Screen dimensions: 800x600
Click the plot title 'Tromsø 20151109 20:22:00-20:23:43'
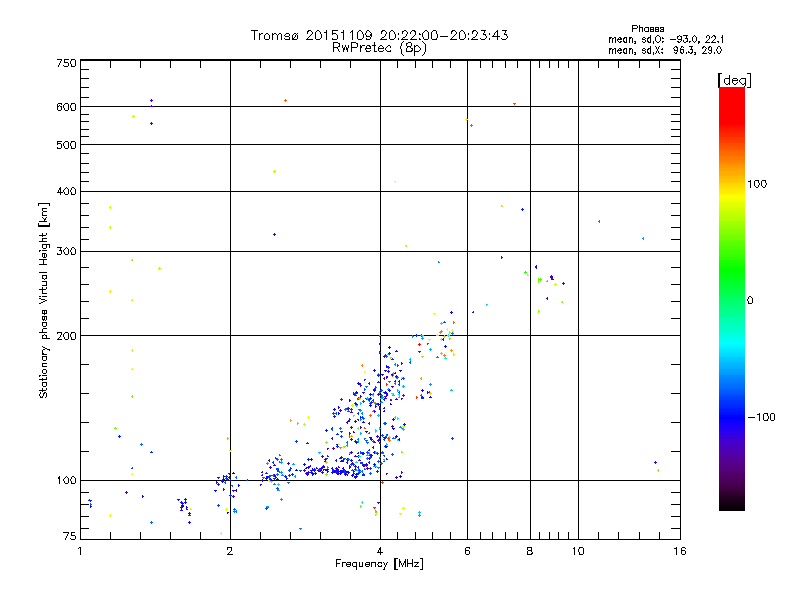click(380, 35)
